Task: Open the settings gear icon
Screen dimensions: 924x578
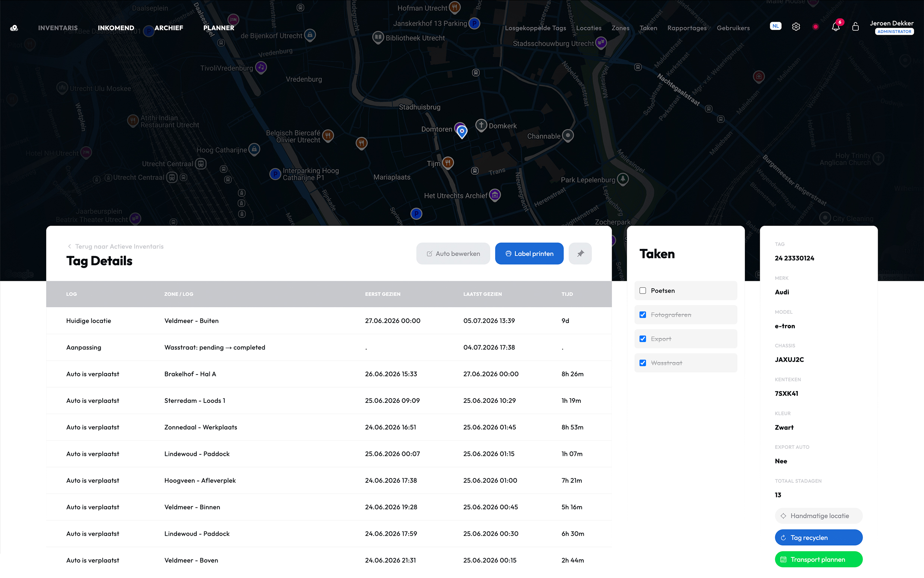Action: [796, 27]
